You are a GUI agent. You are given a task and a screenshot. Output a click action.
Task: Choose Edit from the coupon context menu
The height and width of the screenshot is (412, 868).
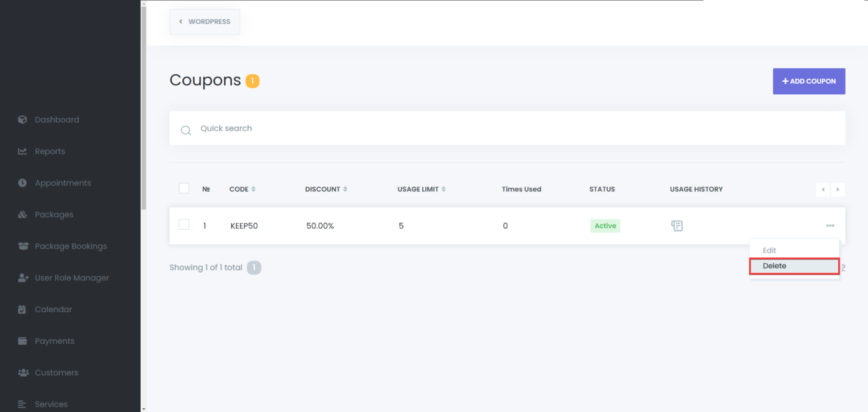769,250
